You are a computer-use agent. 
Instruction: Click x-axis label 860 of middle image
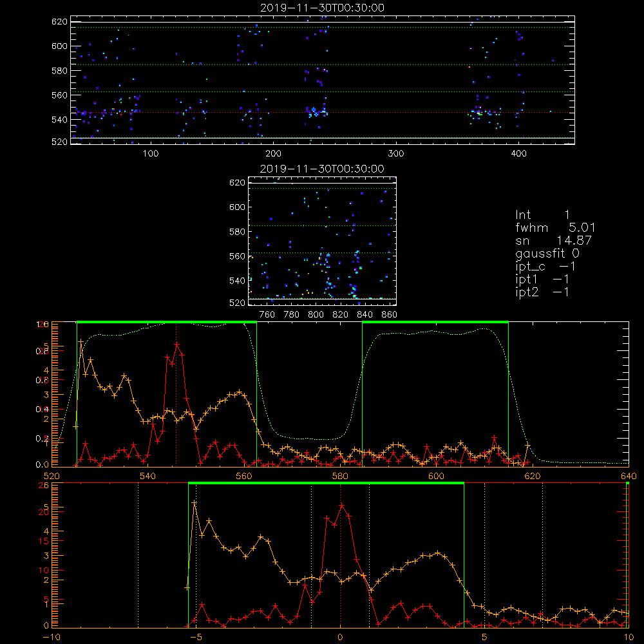point(390,315)
